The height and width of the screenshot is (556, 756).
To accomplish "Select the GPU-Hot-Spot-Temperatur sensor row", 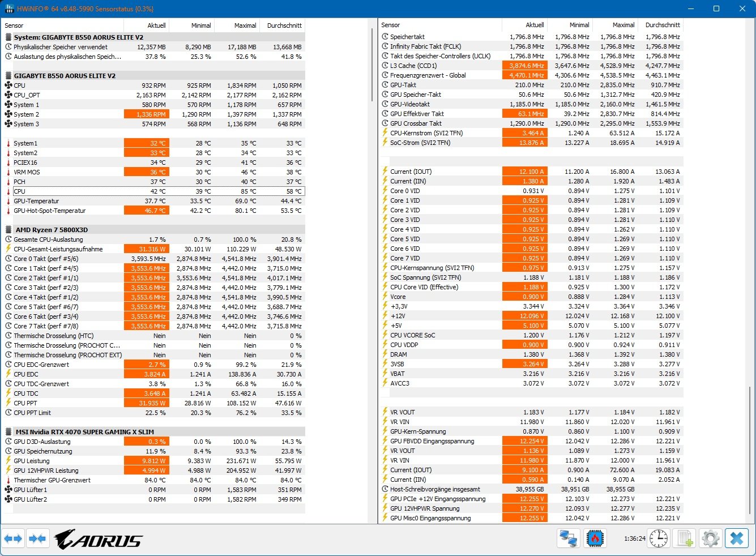I will coord(154,211).
